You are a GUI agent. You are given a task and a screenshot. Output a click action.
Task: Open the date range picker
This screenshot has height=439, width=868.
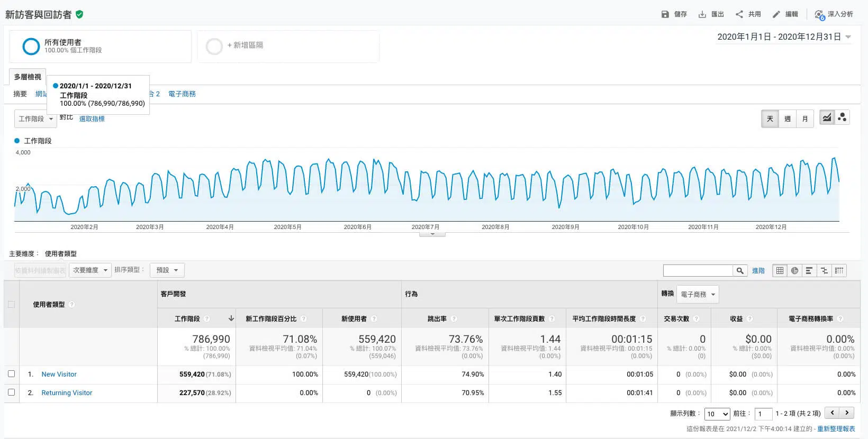pos(784,37)
